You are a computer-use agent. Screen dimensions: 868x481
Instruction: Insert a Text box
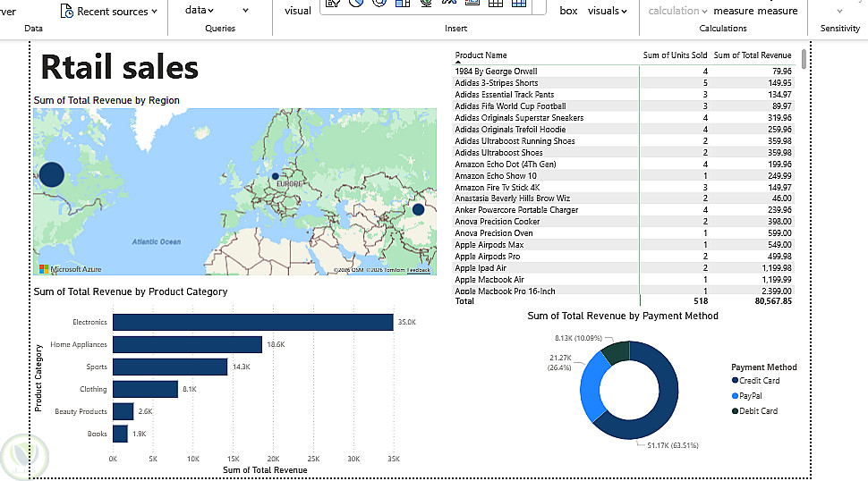[x=568, y=11]
